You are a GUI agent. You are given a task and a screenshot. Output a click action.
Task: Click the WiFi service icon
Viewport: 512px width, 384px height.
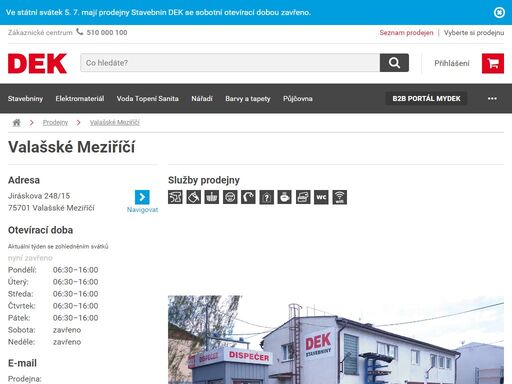(x=339, y=197)
